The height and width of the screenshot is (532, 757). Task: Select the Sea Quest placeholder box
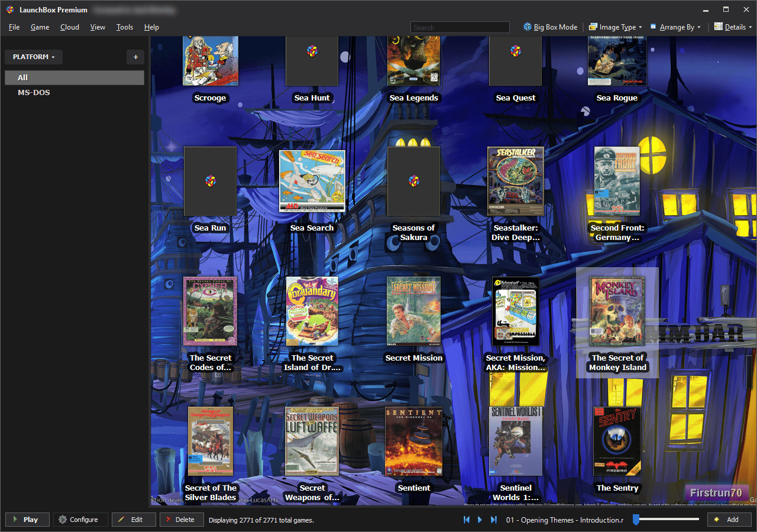point(516,61)
